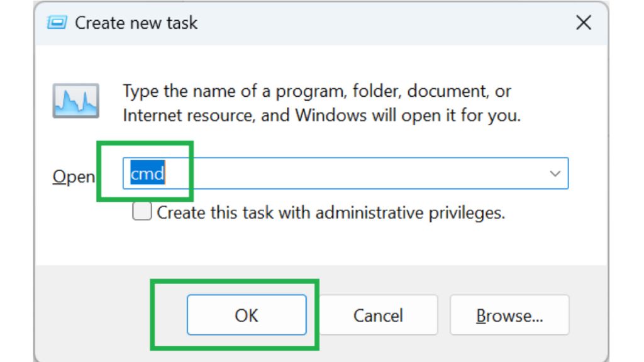Screen dimensions: 644x362
Task: Close the dialog using the X button
Action: point(584,23)
